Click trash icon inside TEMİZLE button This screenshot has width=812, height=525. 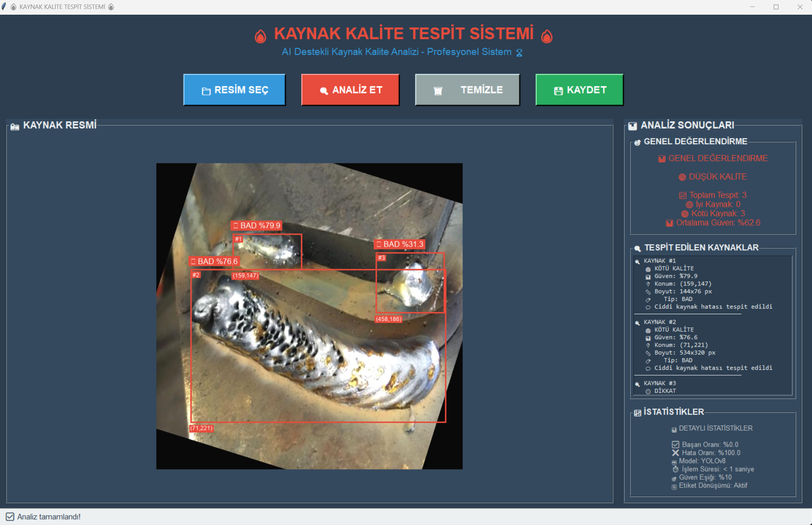[x=438, y=91]
